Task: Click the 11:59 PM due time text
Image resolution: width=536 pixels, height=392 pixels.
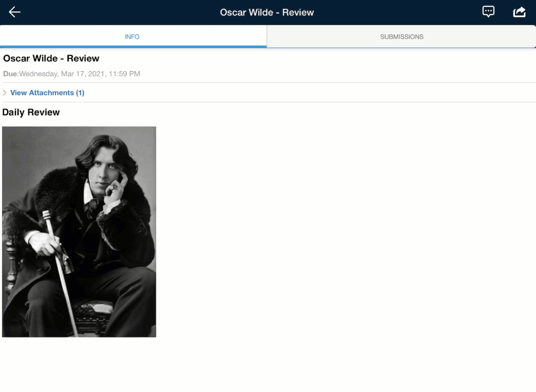Action: (124, 74)
